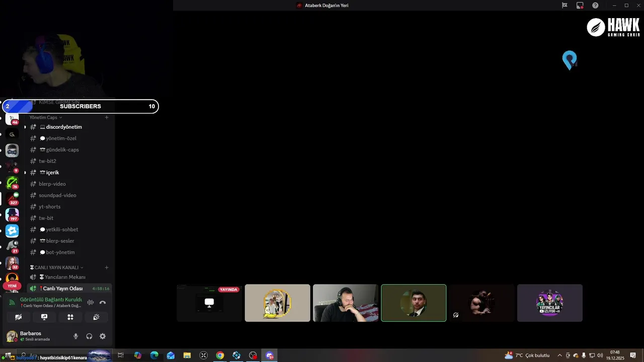The width and height of the screenshot is (644, 362).
Task: Launch Google Chrome from taskbar
Action: pos(220,355)
